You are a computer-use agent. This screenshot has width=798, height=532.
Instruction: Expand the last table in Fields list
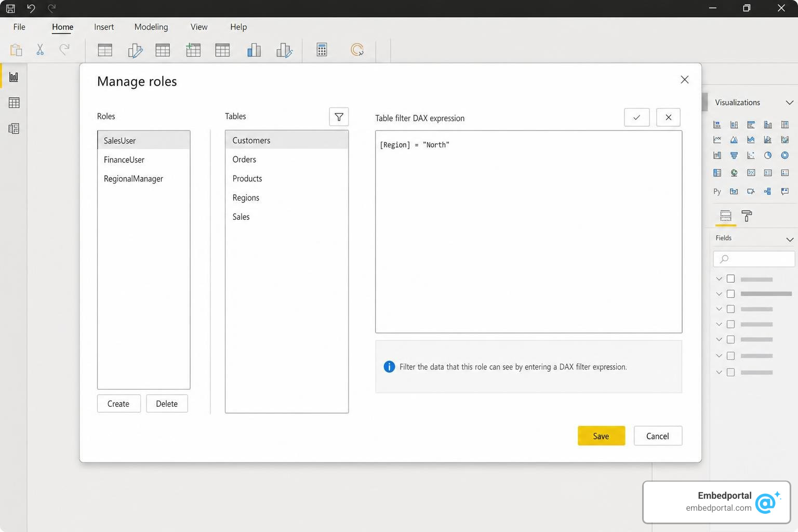click(719, 372)
